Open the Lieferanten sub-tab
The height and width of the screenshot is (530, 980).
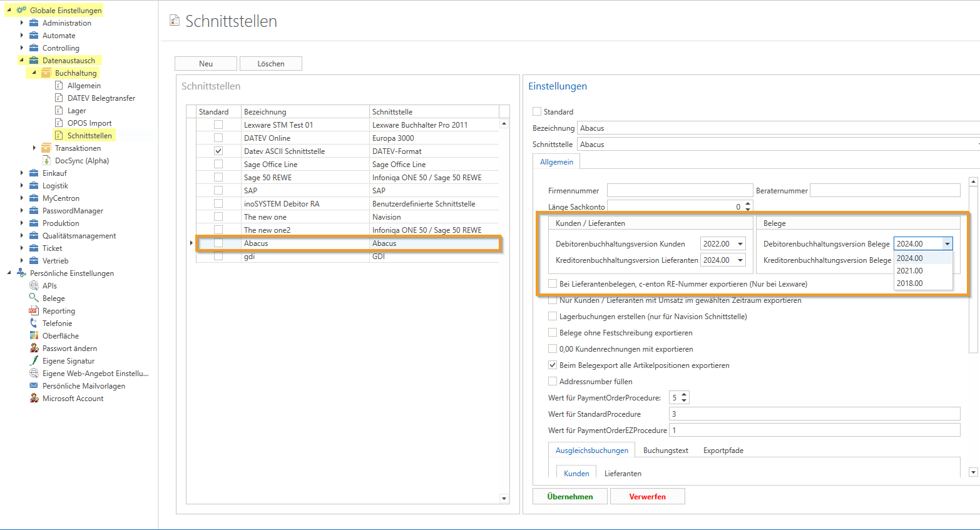[x=623, y=474]
